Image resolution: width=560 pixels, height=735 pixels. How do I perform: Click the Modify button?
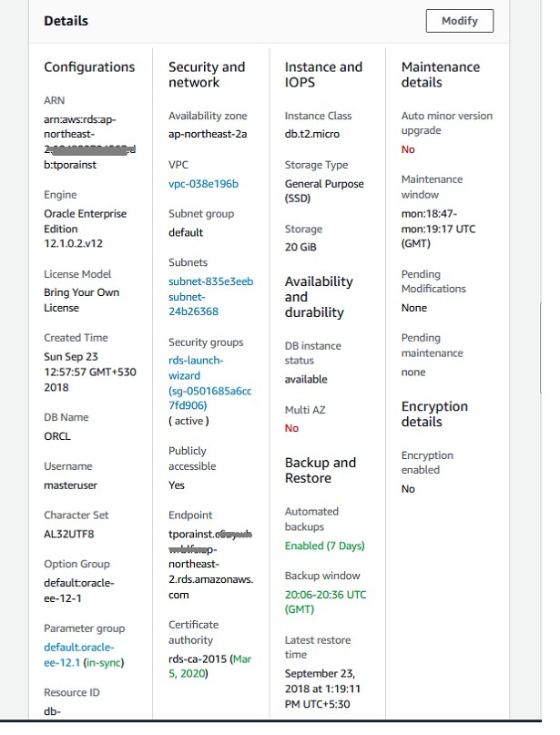pyautogui.click(x=459, y=21)
